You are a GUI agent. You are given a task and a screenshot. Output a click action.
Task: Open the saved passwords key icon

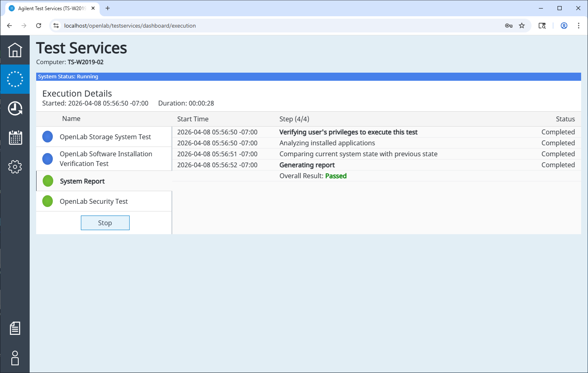tap(508, 26)
